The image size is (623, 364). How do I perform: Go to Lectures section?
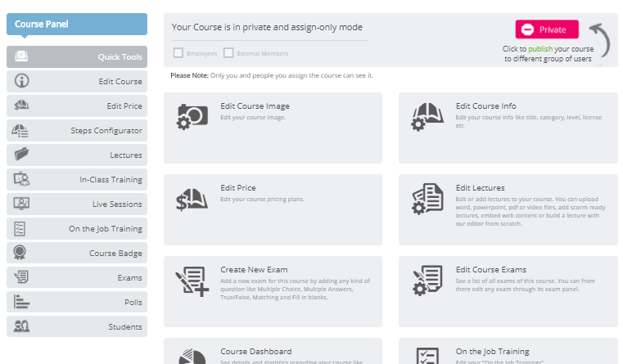click(x=77, y=155)
